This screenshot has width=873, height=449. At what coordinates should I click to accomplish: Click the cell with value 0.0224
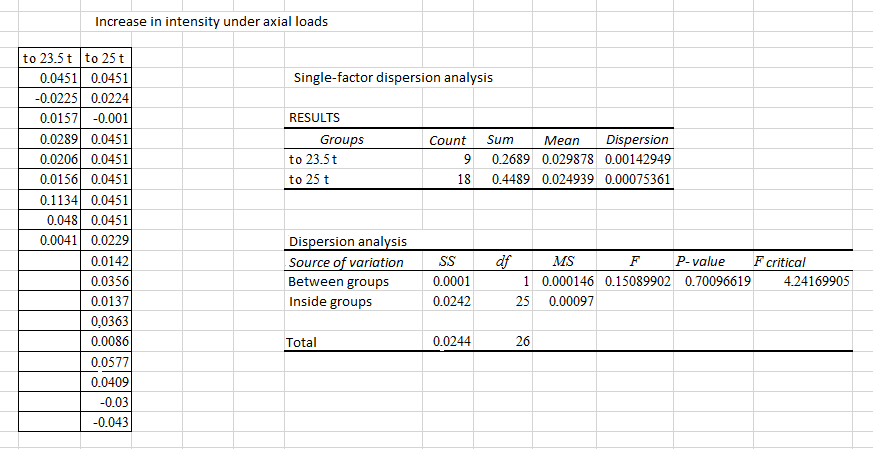tap(106, 99)
